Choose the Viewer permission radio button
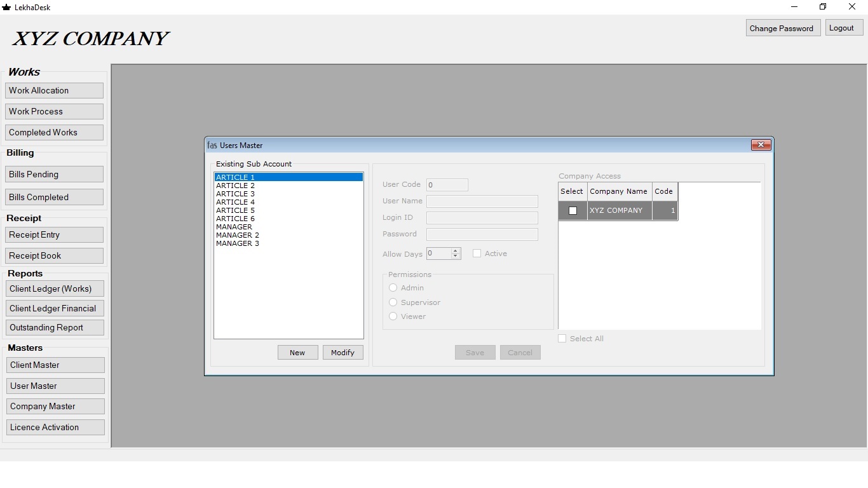This screenshot has width=868, height=488. 393,316
